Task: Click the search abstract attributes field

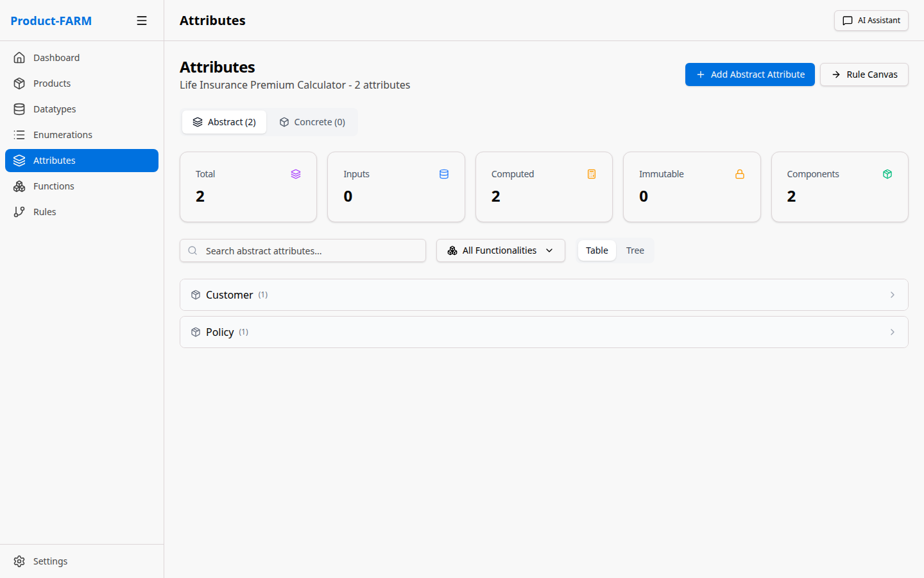Action: (x=302, y=250)
